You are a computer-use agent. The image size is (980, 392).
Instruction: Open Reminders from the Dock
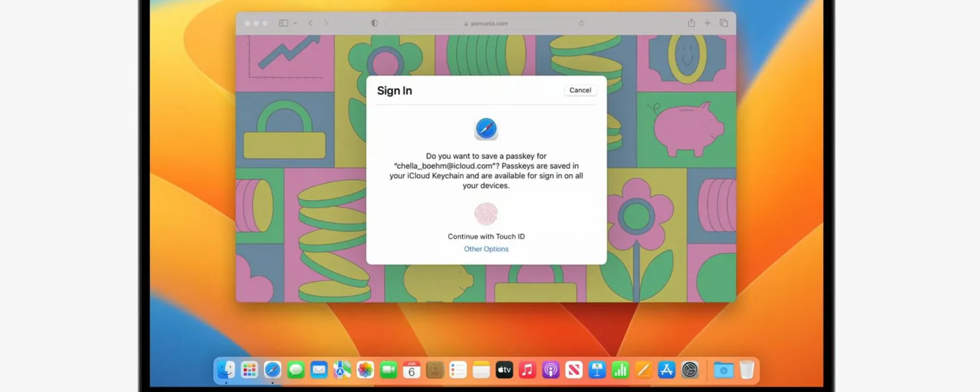[458, 370]
